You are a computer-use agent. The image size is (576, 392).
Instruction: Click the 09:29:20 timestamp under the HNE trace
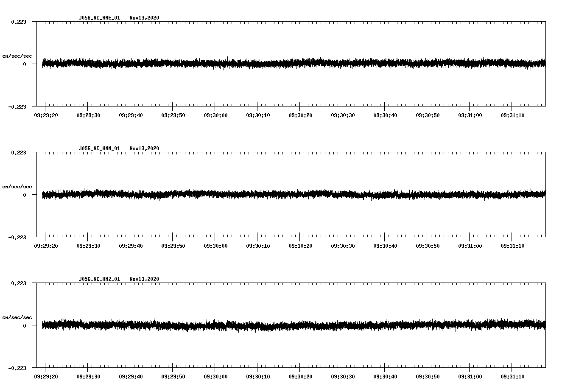coord(47,115)
